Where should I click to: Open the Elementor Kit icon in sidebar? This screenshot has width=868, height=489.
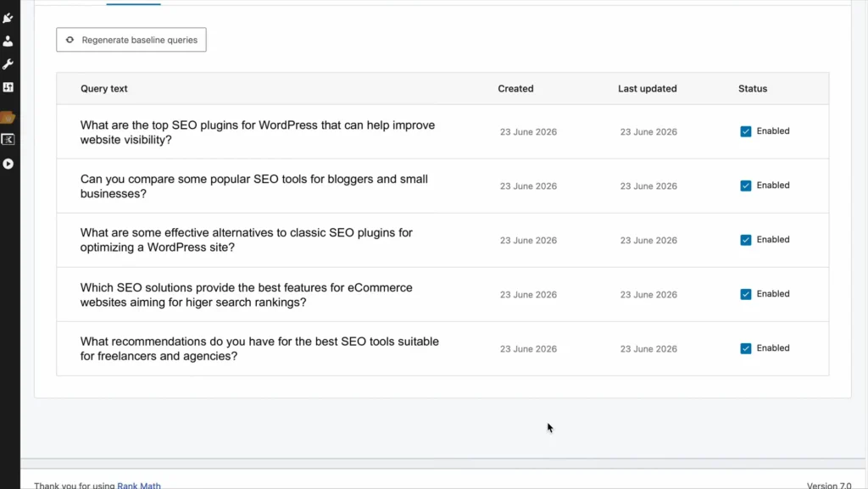click(8, 139)
